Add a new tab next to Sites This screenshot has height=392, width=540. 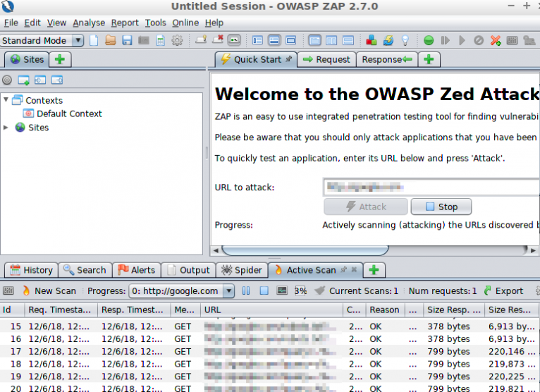click(x=60, y=60)
